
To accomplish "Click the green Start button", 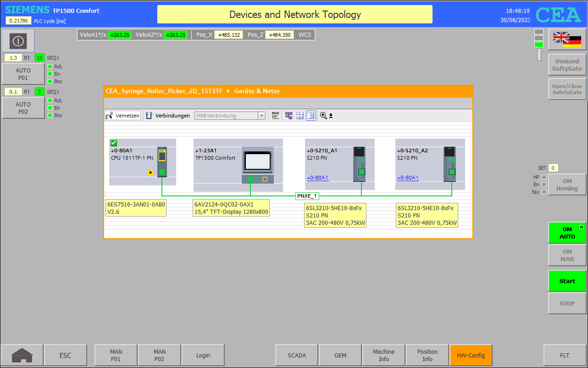I will (567, 281).
